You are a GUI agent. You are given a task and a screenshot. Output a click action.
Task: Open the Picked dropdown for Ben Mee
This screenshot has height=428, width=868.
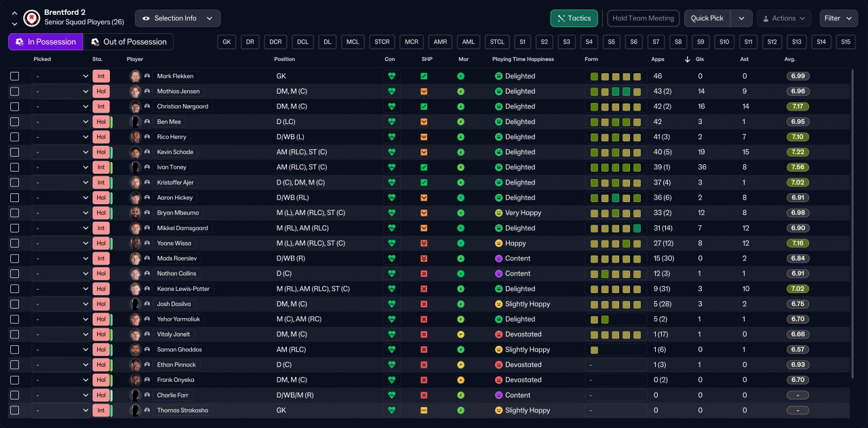61,122
